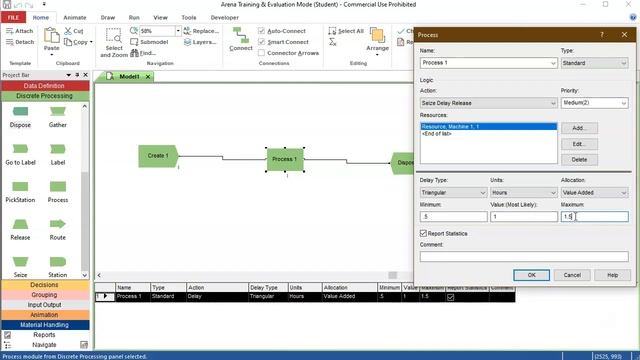Select the Gather module icon

coord(58,111)
